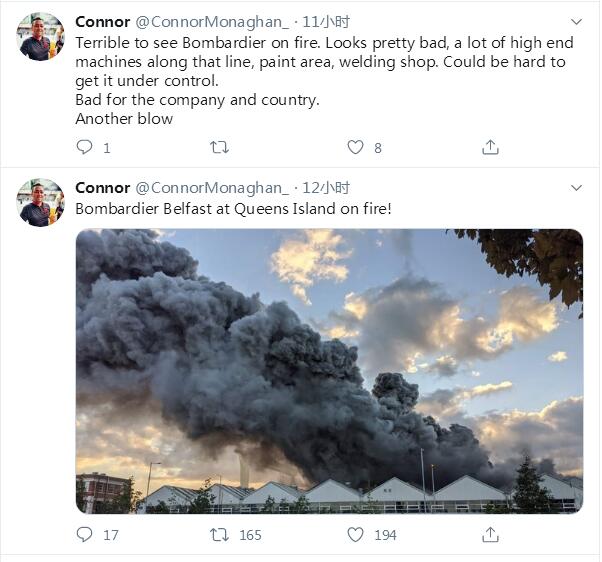Expand the chevron menu on 12小时 tweet
602x562 pixels.
576,188
